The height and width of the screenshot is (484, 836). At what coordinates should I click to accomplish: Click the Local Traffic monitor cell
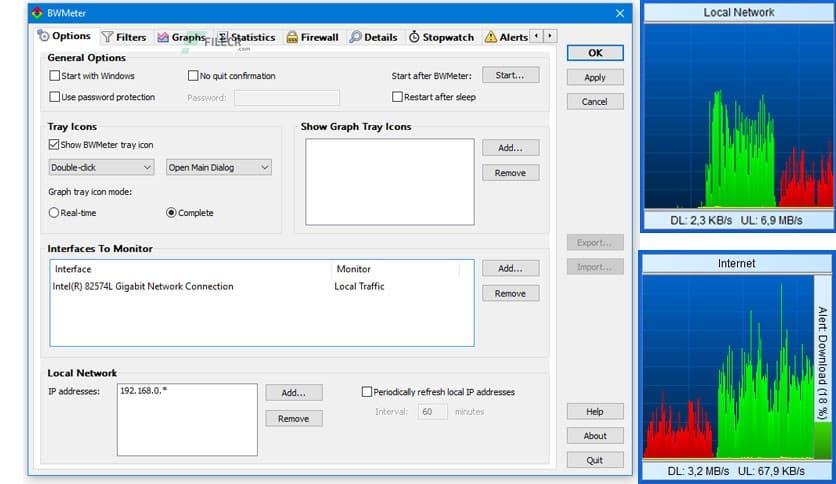[x=359, y=286]
